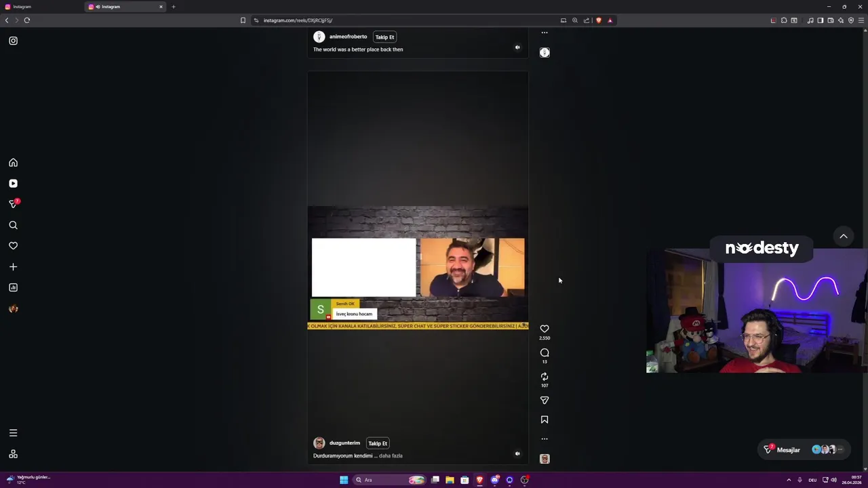Open the dashboard chart icon in sidebar

pos(13,287)
